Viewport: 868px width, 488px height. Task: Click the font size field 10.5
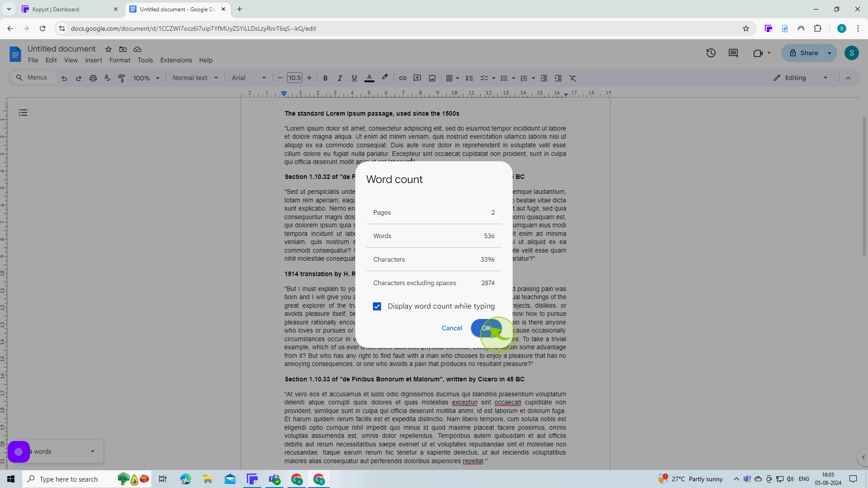click(295, 78)
